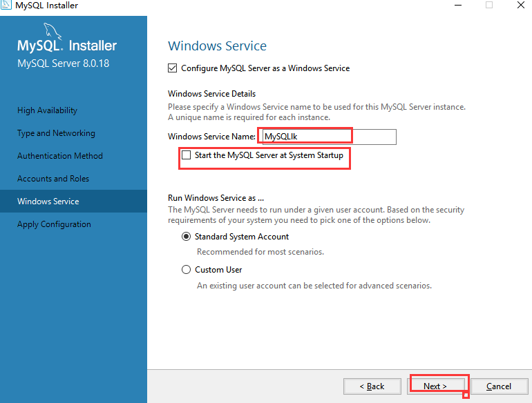Jump to Apply Configuration step
Image resolution: width=532 pixels, height=403 pixels.
pyautogui.click(x=54, y=224)
